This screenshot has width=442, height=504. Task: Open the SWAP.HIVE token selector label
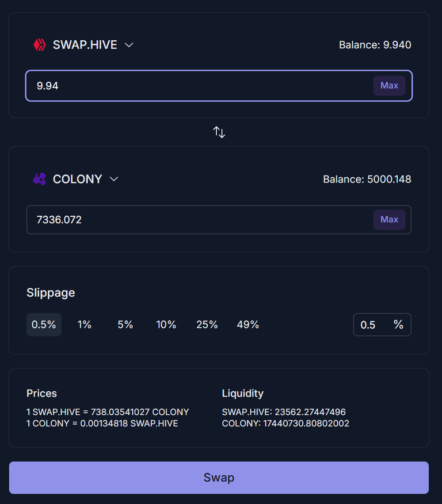tap(85, 45)
